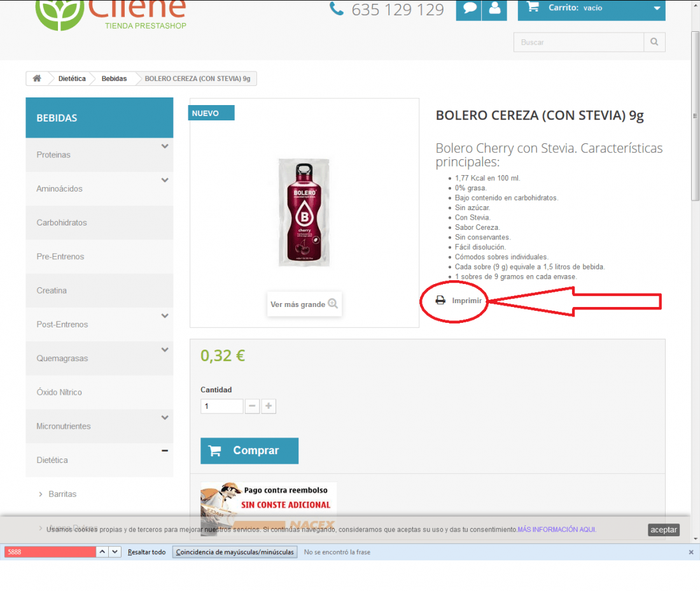Open the Óxido Nítrico category

click(59, 392)
